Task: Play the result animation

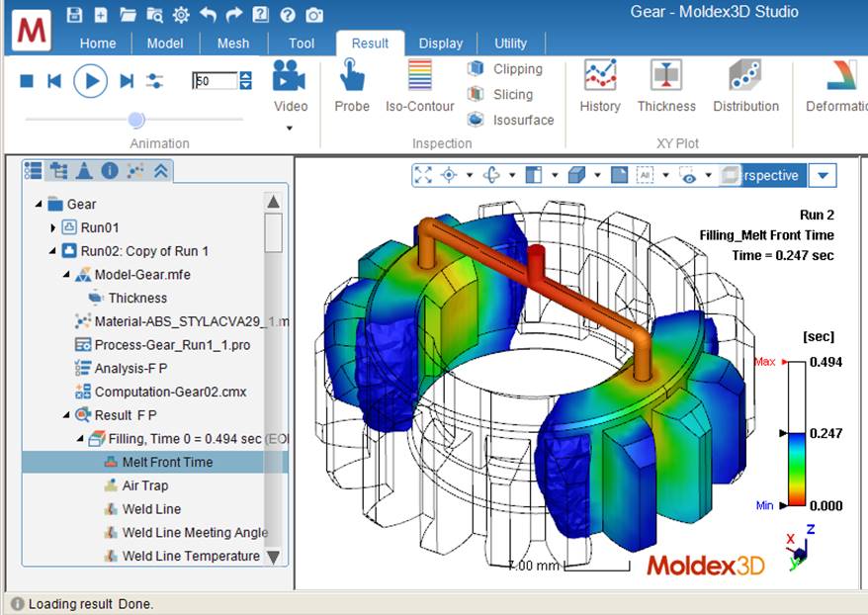Action: pyautogui.click(x=90, y=80)
